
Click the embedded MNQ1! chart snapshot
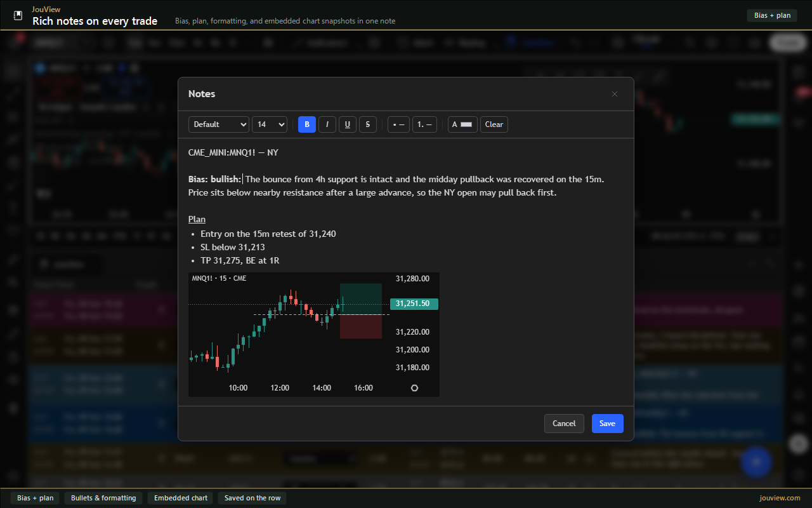click(x=314, y=335)
